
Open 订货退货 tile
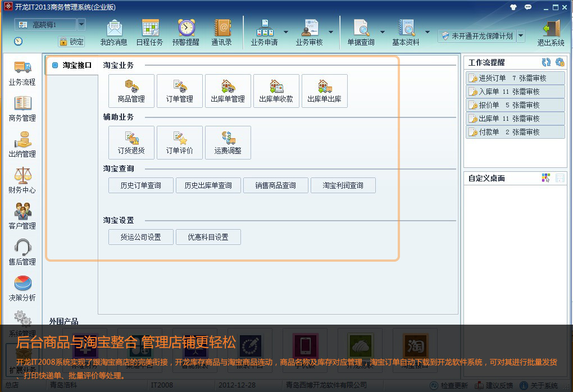click(131, 143)
